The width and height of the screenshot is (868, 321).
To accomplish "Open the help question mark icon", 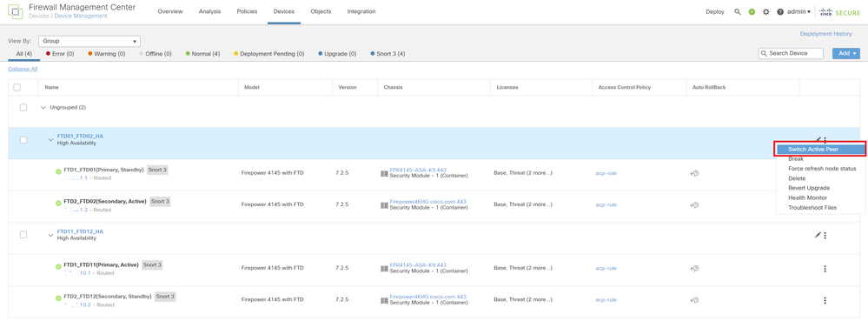I will click(780, 11).
